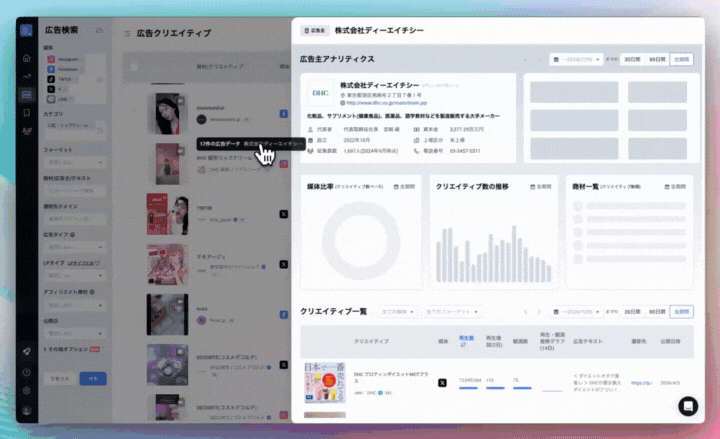Click the X media icon in creative row
This screenshot has width=720, height=439.
tap(442, 383)
